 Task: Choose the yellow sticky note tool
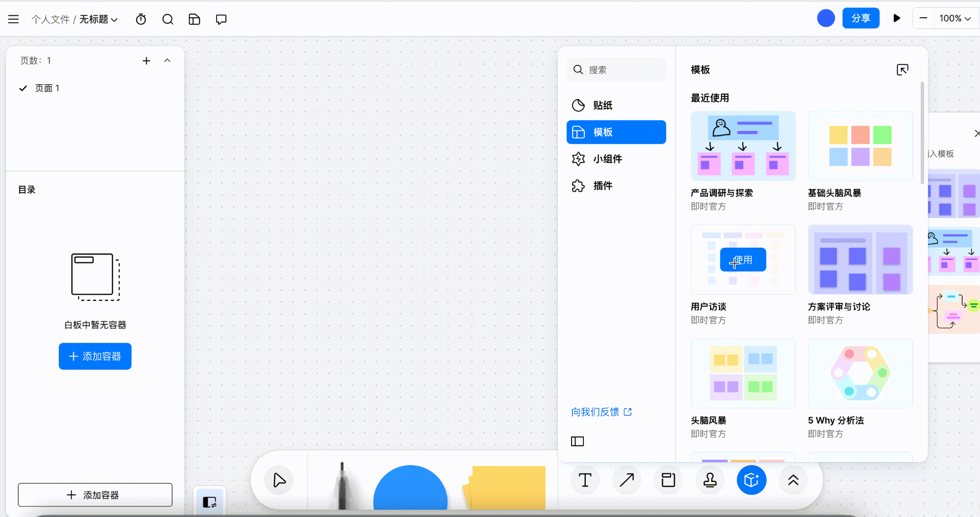pyautogui.click(x=505, y=487)
